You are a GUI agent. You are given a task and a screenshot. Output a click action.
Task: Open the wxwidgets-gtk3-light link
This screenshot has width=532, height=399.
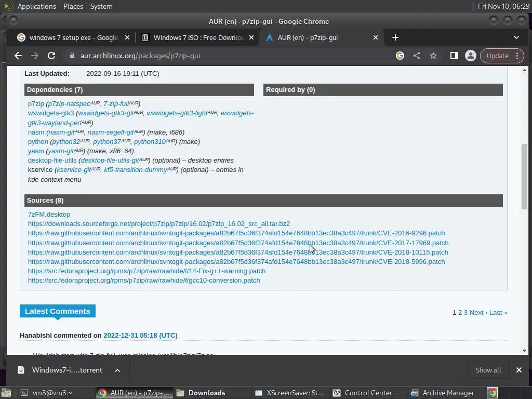[177, 113]
